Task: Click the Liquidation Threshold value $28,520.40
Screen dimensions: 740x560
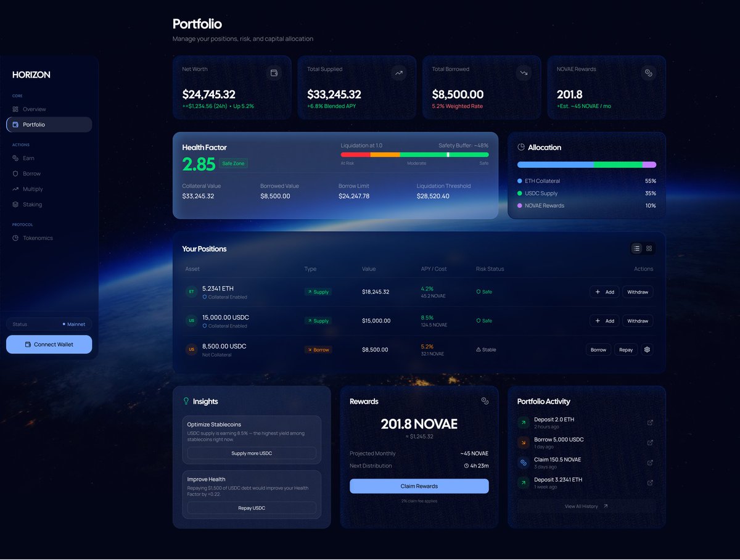Action: click(x=433, y=196)
